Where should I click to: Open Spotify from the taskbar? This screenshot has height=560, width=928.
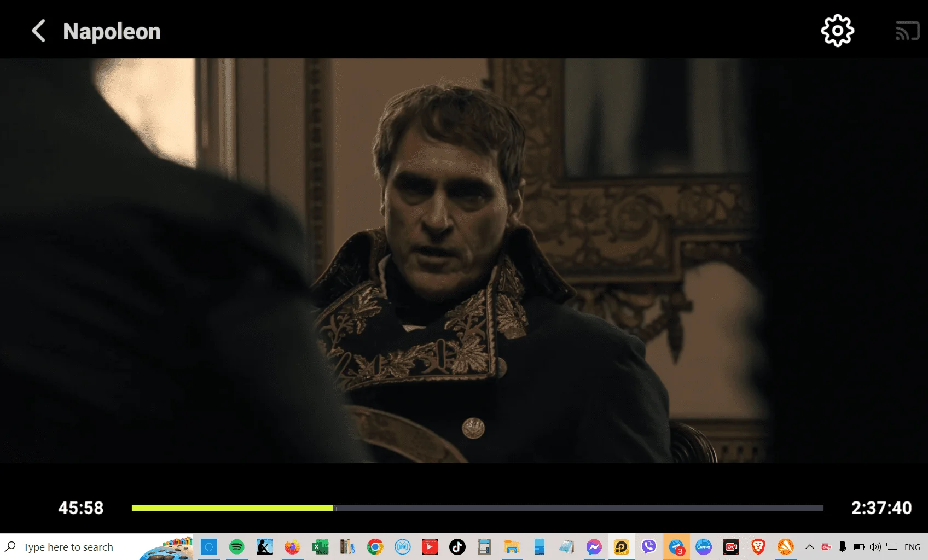tap(237, 547)
